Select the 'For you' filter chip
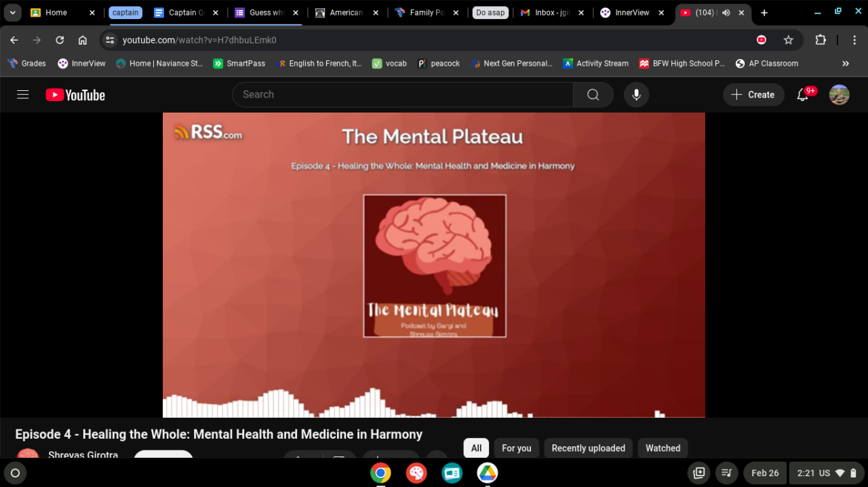Viewport: 868px width, 487px height. [516, 448]
